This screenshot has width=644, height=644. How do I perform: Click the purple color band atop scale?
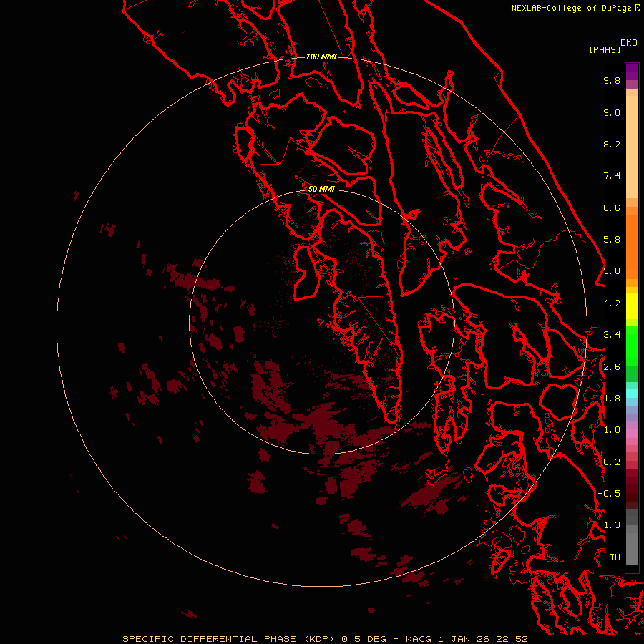(632, 72)
